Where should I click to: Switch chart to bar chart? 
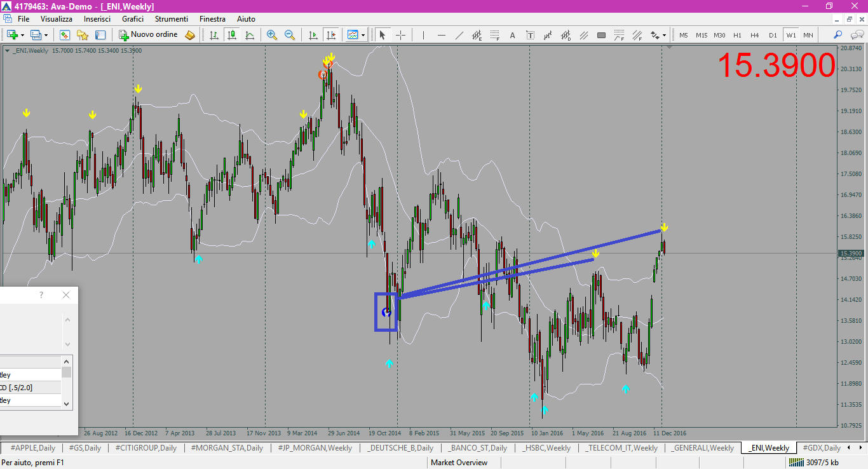click(214, 35)
